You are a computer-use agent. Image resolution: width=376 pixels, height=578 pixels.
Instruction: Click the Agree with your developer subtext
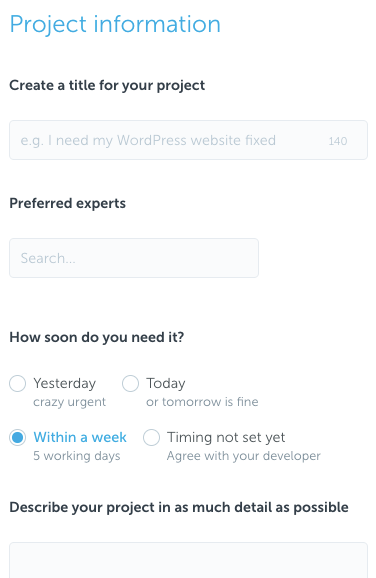tap(244, 456)
